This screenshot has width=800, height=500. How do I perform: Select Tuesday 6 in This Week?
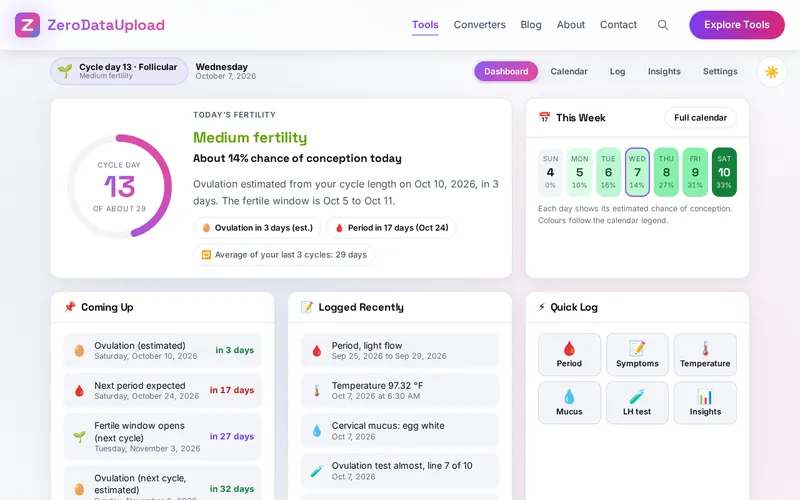pyautogui.click(x=608, y=172)
